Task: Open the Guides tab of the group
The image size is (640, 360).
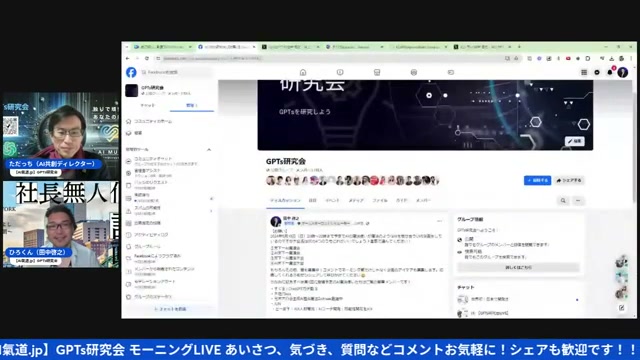Action: [x=401, y=200]
